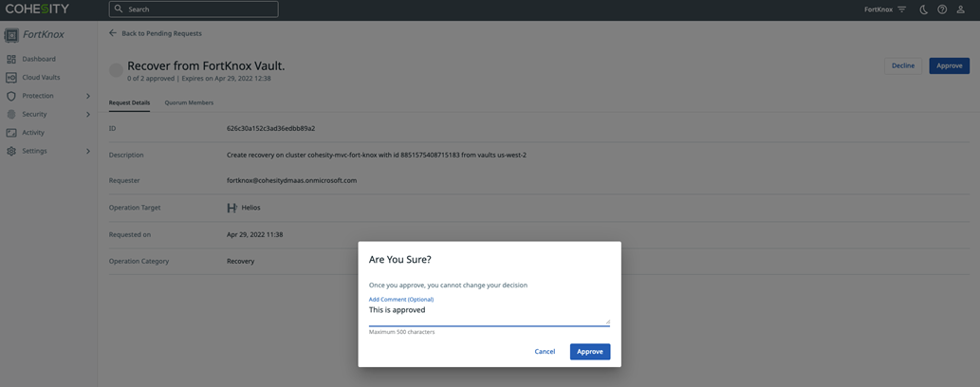980x387 pixels.
Task: Open Activity in sidebar
Action: coord(33,133)
